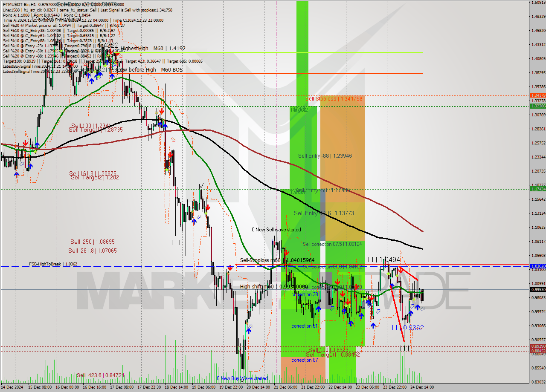Click the 'Sell Entry -50 | 1.17905' label
The image size is (546, 392).
coord(322,190)
